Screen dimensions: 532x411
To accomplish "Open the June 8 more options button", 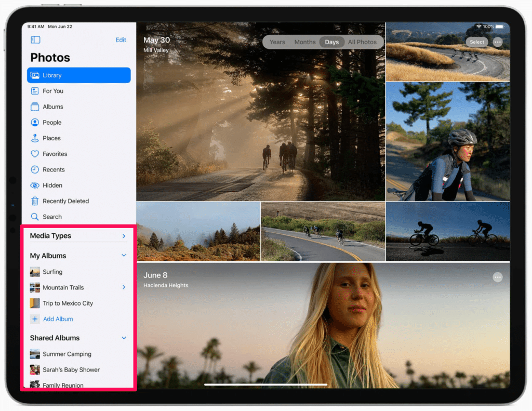I will [x=498, y=277].
